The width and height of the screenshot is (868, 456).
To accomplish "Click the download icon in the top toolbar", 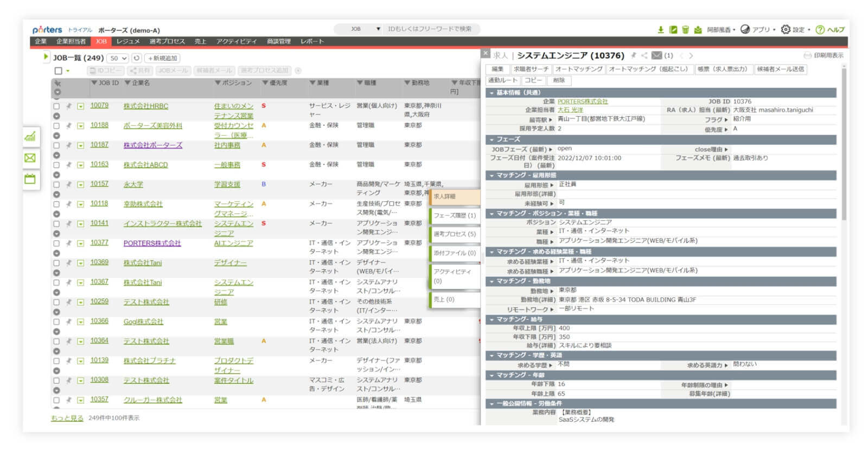I will coord(660,30).
